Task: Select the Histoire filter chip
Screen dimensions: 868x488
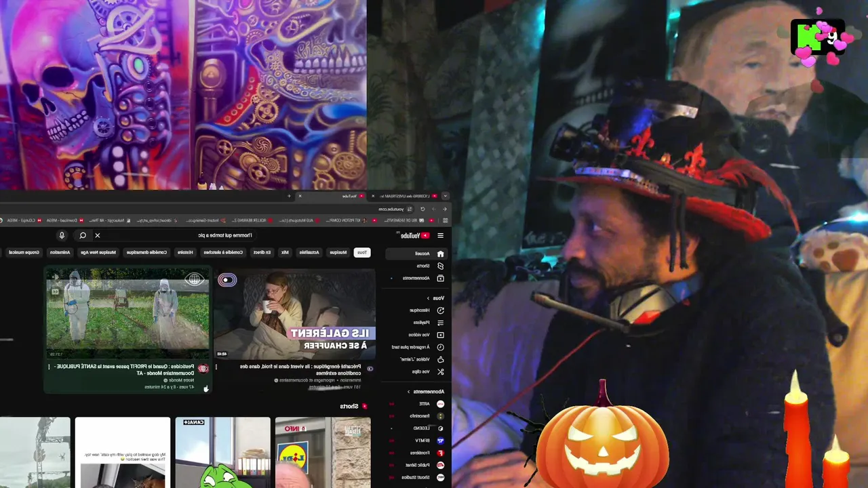Action: 185,252
